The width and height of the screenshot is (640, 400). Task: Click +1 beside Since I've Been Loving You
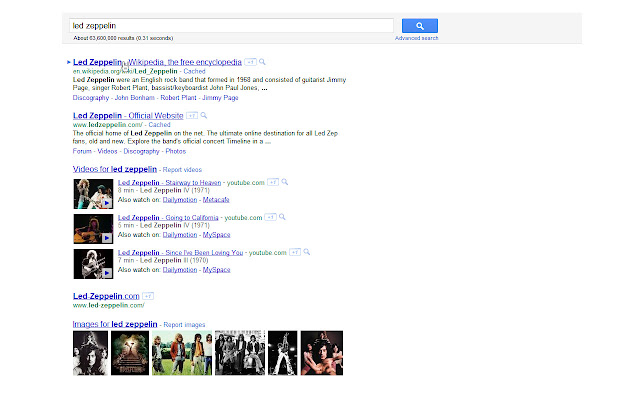point(295,253)
